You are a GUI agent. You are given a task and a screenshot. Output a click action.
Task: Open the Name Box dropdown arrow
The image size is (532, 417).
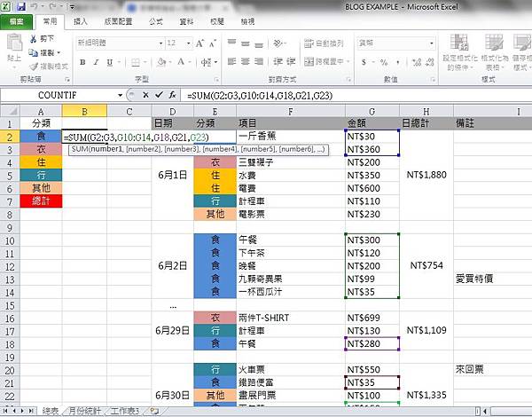(120, 96)
